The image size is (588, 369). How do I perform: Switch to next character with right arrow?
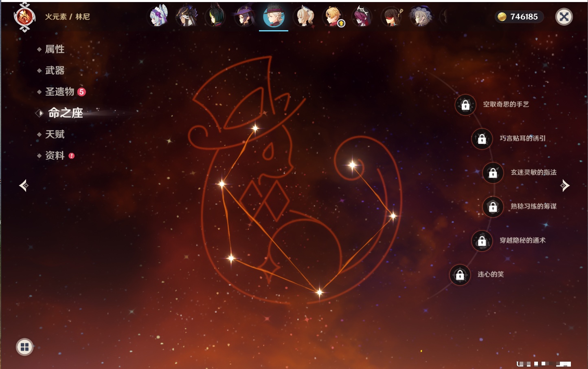click(565, 186)
